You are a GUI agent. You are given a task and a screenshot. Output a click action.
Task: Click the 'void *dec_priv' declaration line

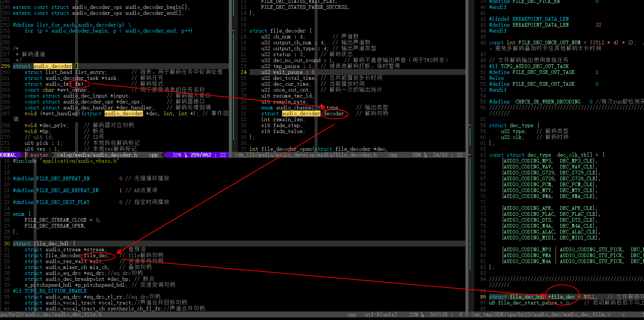(47, 125)
